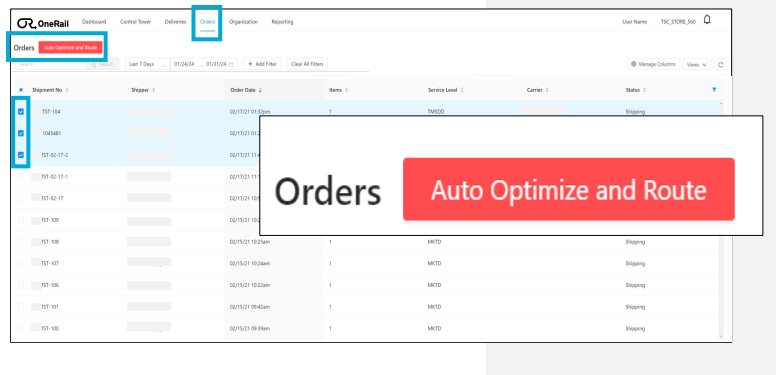The height and width of the screenshot is (375, 776).
Task: Open the Reporting tab
Action: pos(282,22)
